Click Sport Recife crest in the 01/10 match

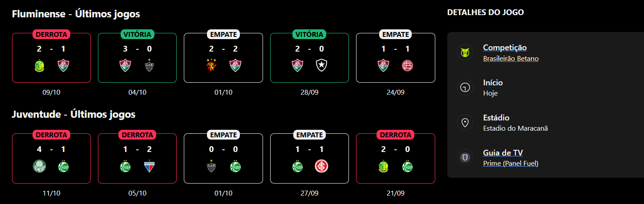212,66
